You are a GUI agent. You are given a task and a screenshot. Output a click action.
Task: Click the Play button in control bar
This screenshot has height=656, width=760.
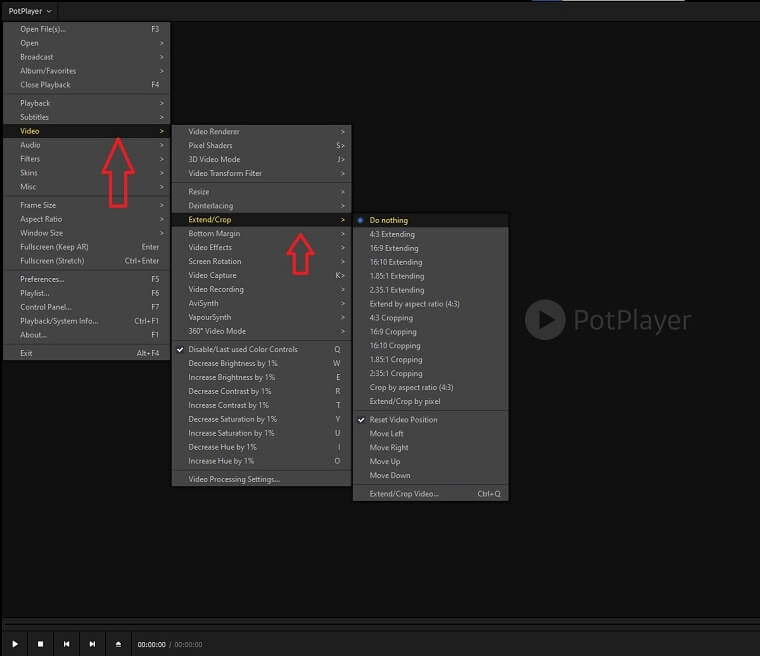[15, 644]
